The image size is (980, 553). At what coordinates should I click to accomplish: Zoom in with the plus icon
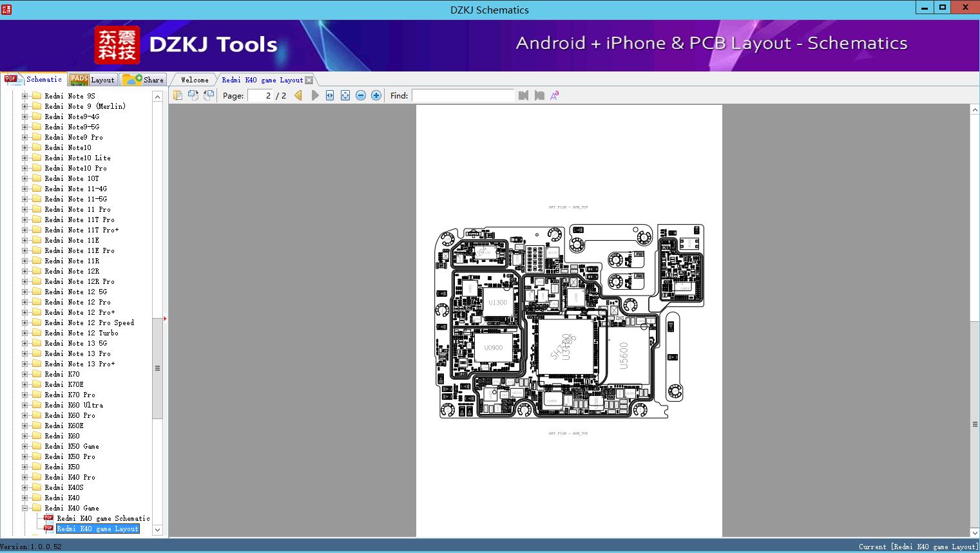376,95
